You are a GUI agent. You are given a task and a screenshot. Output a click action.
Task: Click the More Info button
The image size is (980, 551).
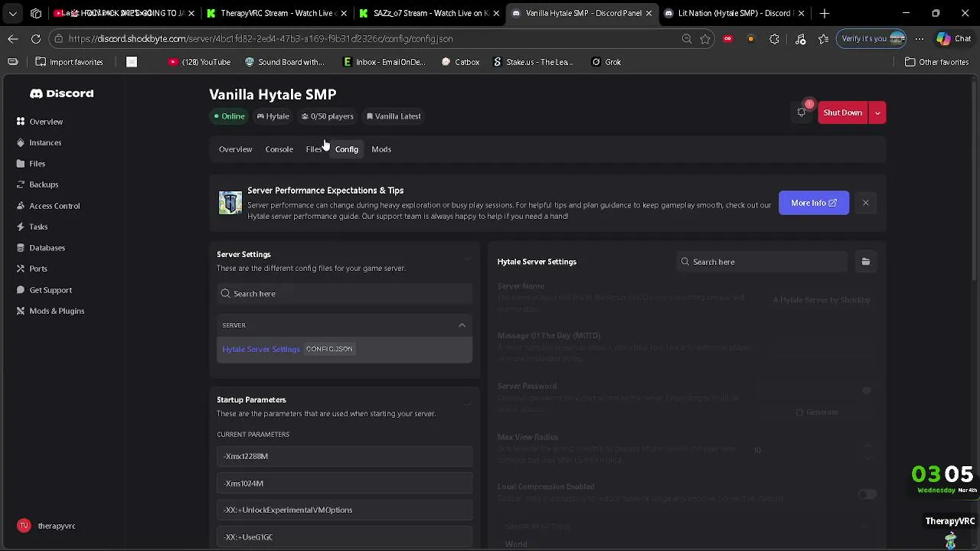coord(813,203)
